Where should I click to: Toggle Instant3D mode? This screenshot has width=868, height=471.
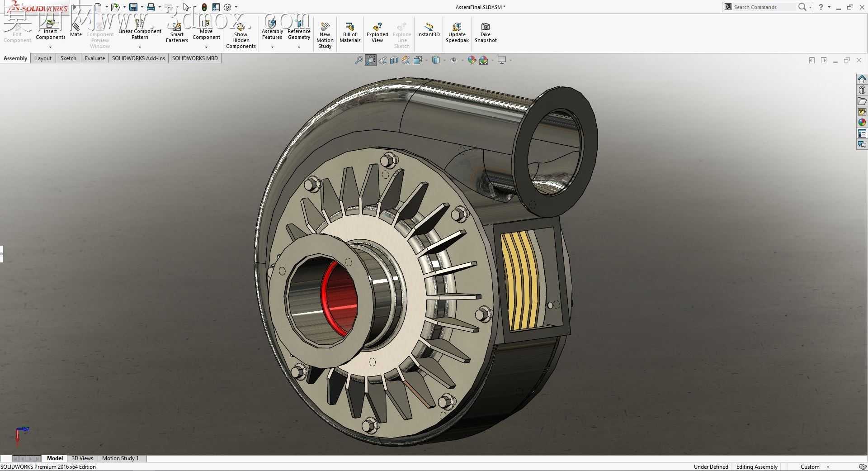point(428,29)
